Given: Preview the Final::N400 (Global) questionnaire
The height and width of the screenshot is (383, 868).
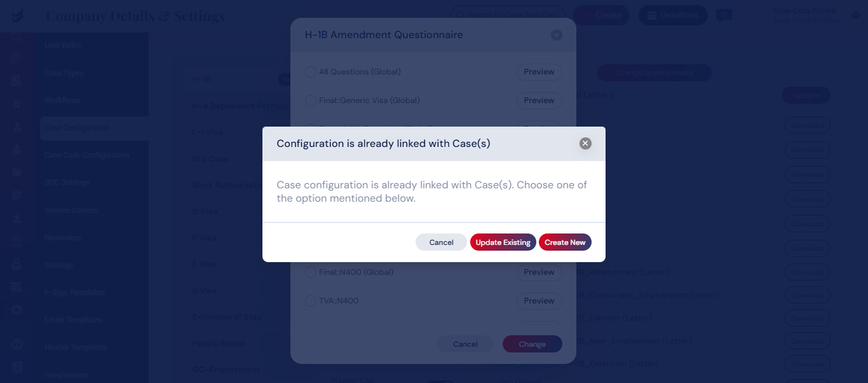Looking at the screenshot, I should (539, 272).
